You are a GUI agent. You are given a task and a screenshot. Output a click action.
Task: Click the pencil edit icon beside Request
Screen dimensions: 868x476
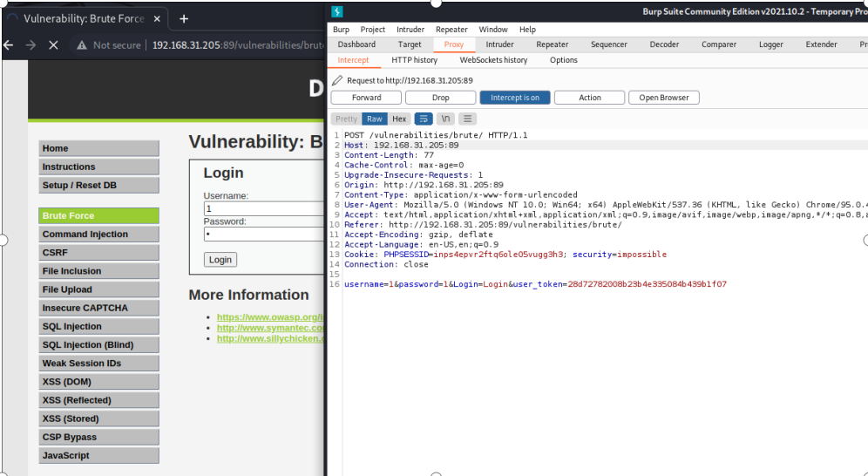coord(337,81)
